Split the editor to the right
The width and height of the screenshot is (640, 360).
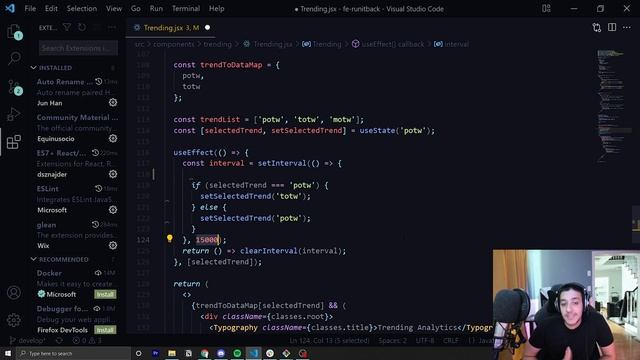point(612,27)
